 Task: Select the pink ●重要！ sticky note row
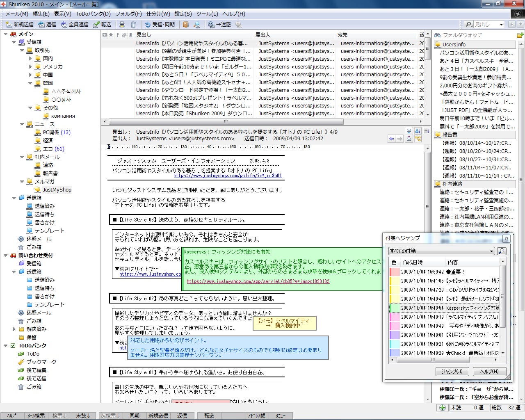[444, 272]
